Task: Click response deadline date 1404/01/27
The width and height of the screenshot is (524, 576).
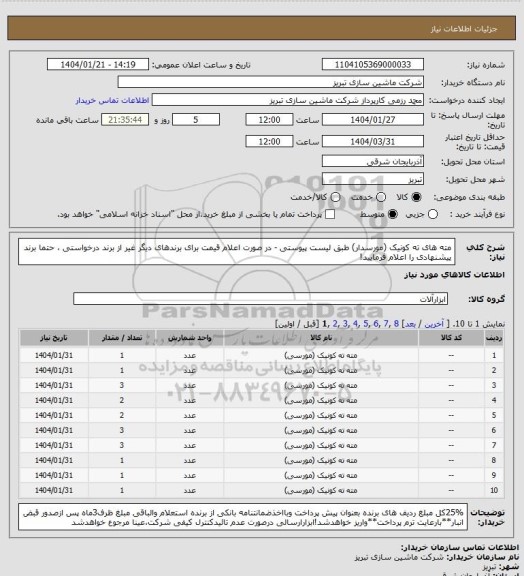Action: click(x=373, y=120)
